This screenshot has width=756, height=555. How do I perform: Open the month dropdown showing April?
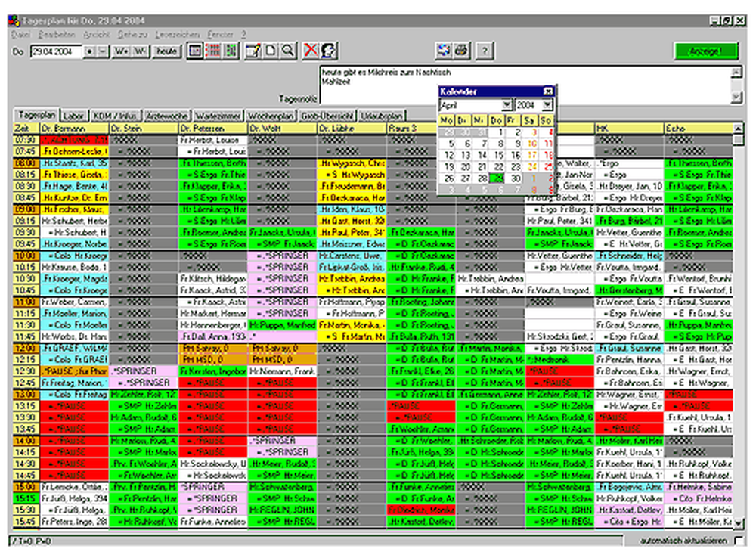tap(507, 104)
